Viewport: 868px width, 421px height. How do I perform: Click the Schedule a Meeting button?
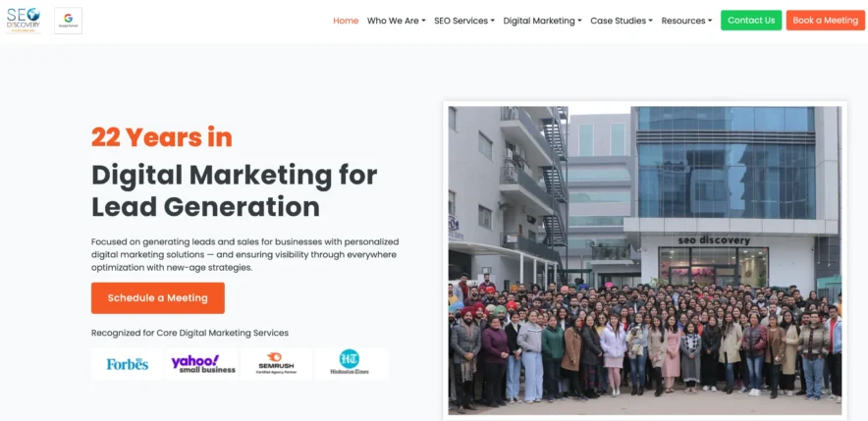coord(158,298)
